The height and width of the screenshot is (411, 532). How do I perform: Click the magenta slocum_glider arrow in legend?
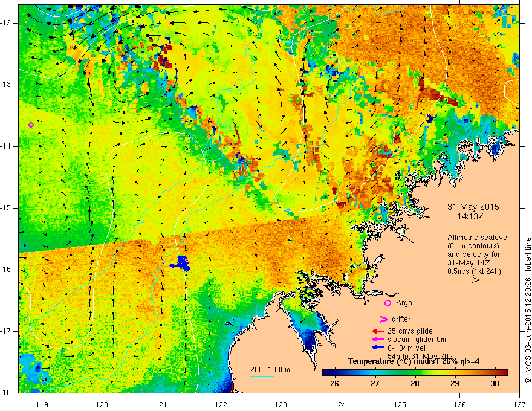click(378, 340)
